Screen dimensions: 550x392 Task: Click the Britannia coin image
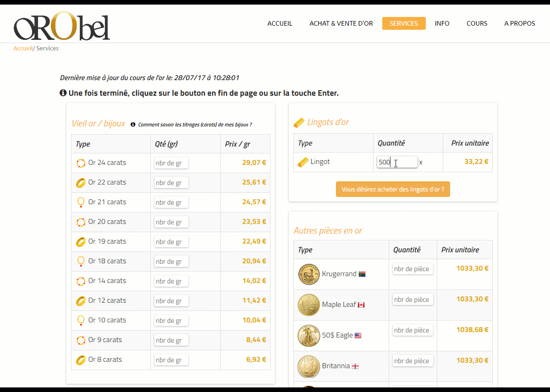pos(308,366)
